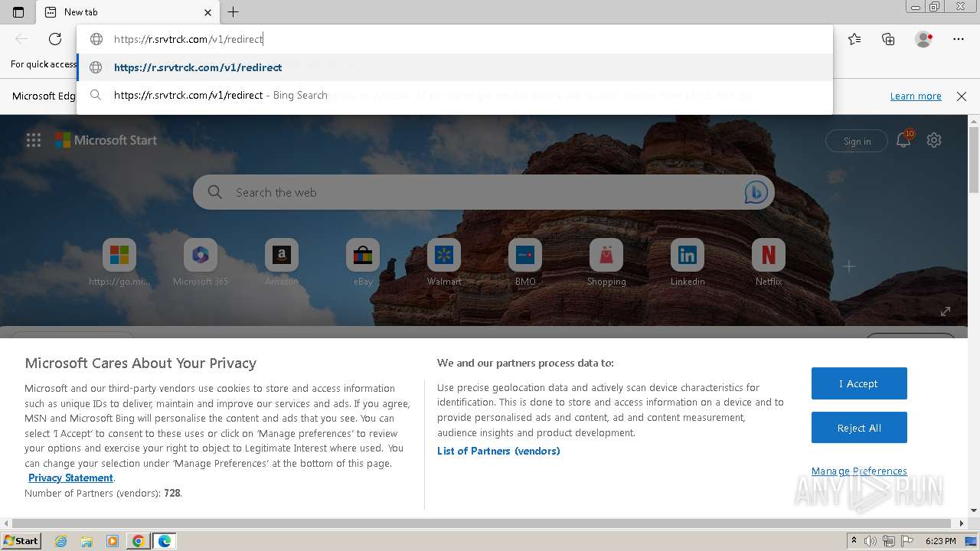
Task: Select the New tab browser tab
Action: (128, 12)
